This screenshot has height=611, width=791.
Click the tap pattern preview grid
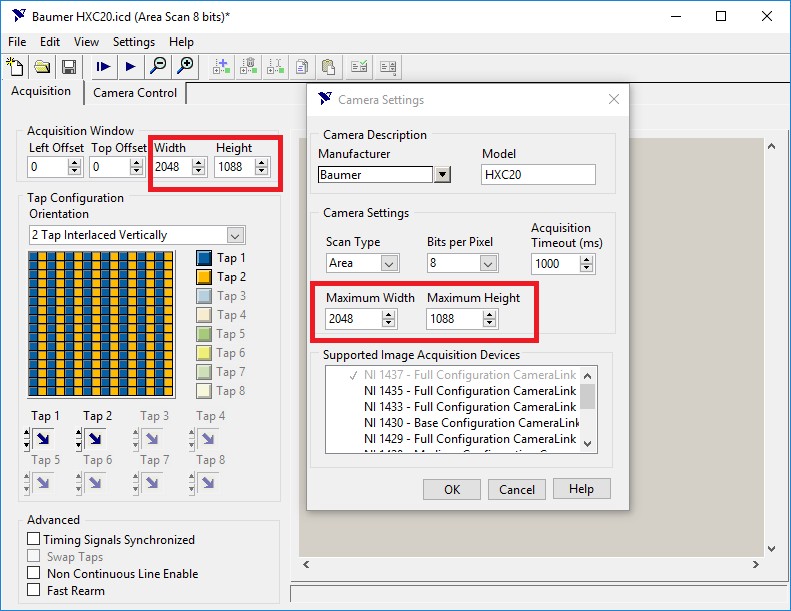coord(101,324)
